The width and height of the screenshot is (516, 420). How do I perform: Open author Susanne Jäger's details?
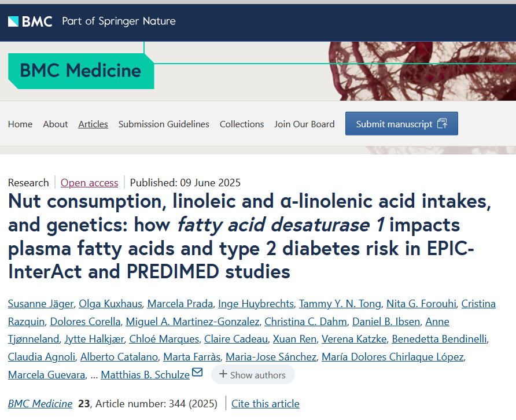40,304
